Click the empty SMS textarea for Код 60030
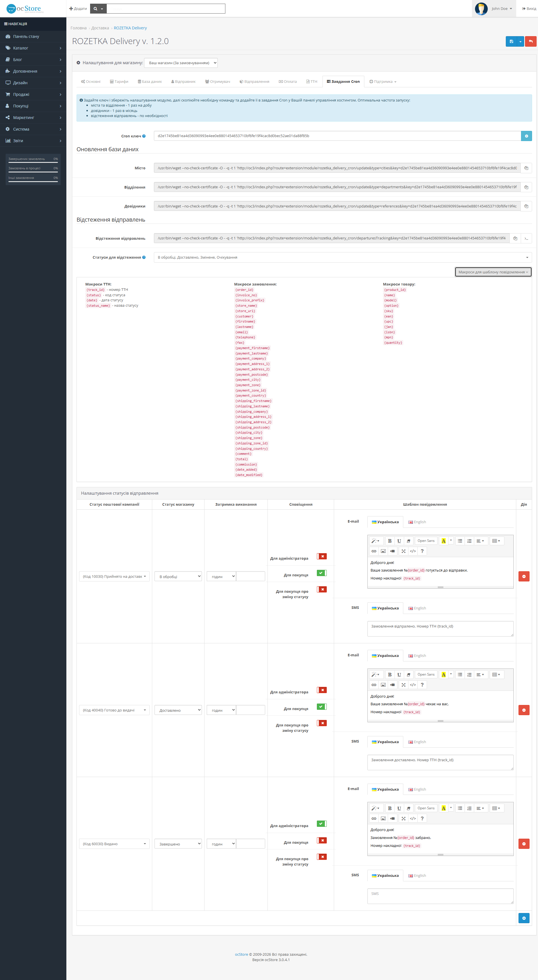The width and height of the screenshot is (538, 980). click(440, 896)
